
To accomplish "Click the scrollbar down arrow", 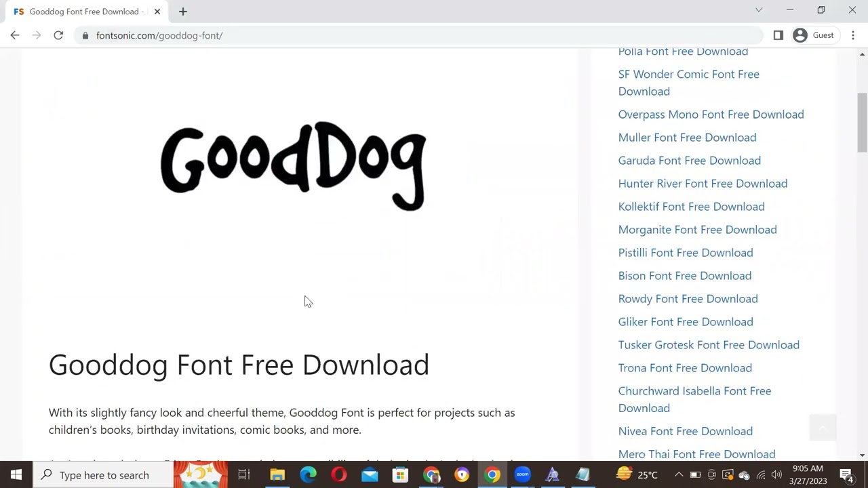I will 862,455.
